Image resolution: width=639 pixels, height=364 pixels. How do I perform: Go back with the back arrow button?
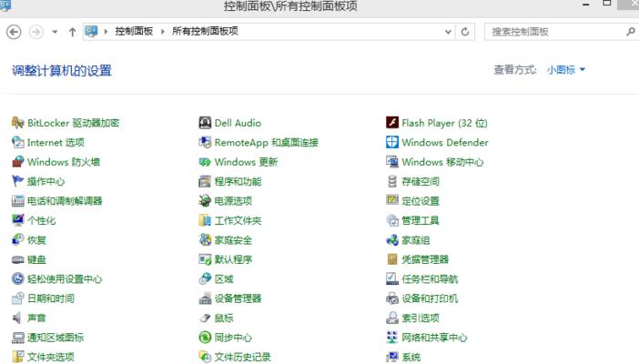pos(14,32)
